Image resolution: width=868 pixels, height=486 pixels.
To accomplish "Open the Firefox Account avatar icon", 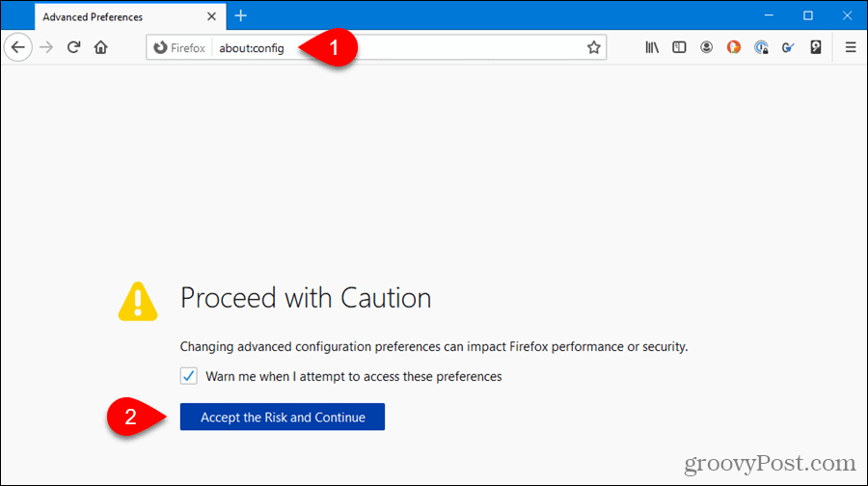I will [x=706, y=47].
